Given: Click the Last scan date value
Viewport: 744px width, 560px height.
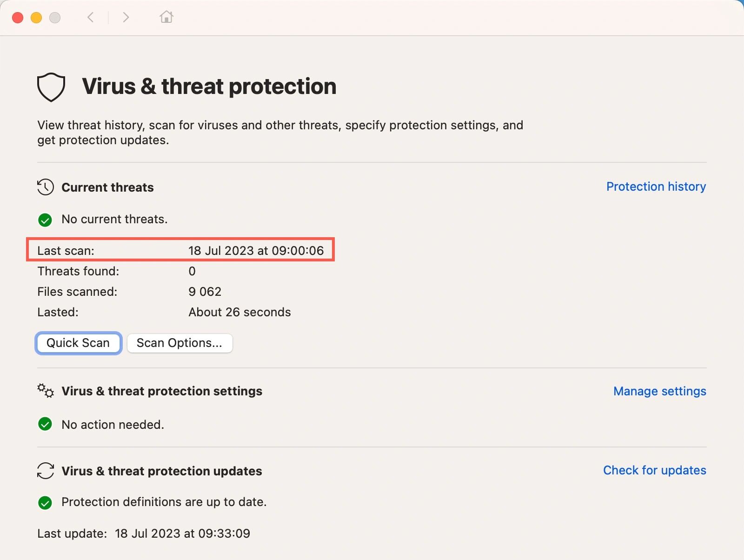Looking at the screenshot, I should pos(256,251).
